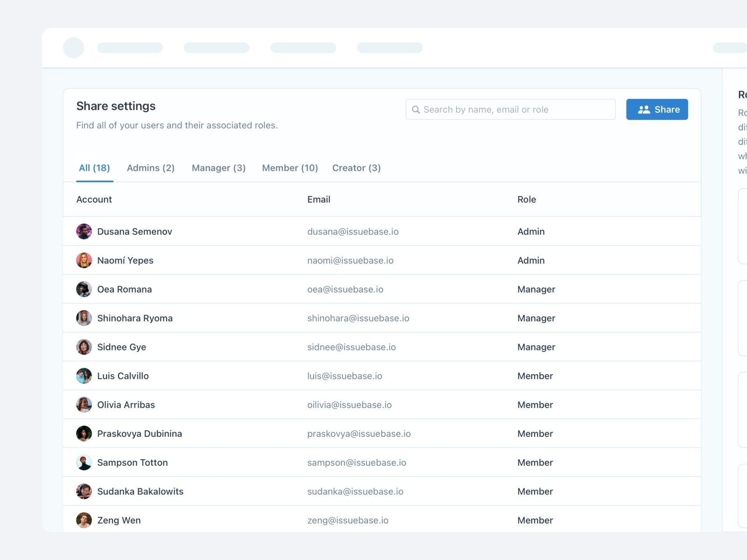The height and width of the screenshot is (560, 747).
Task: Click the first navigation item in top bar
Action: 130,47
